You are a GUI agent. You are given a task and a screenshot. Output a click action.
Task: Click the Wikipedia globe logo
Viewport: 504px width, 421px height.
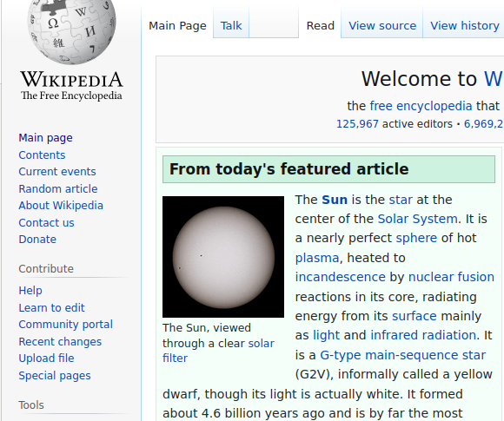click(71, 31)
